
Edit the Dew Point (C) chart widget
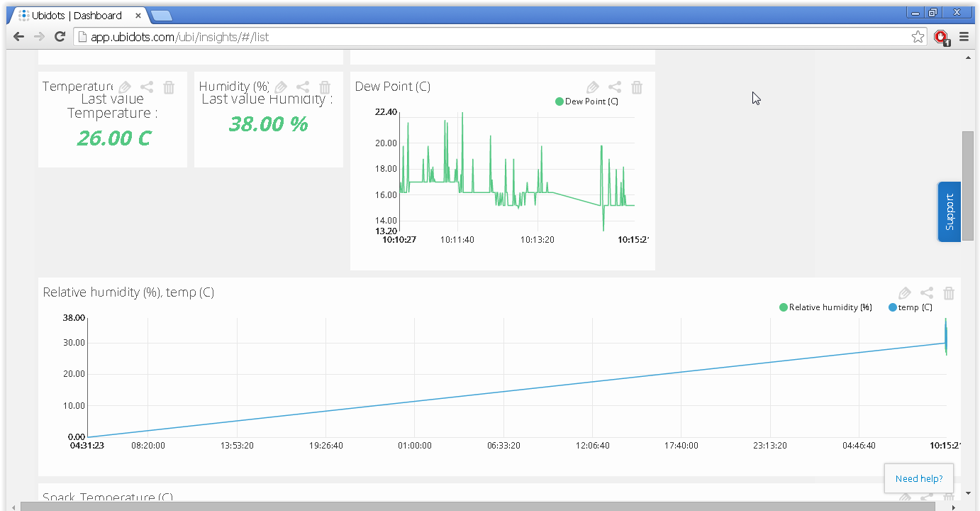tap(593, 87)
